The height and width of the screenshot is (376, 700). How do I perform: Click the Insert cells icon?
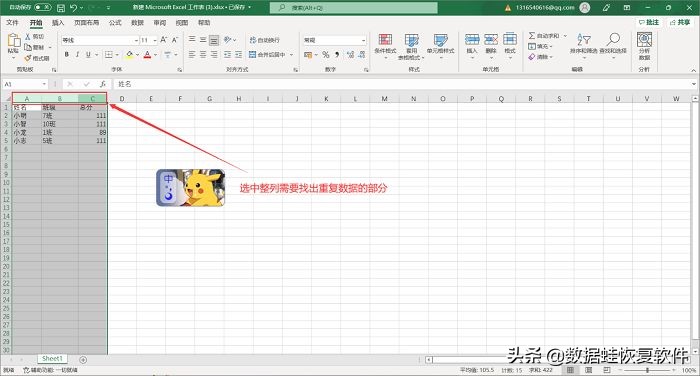pos(472,39)
